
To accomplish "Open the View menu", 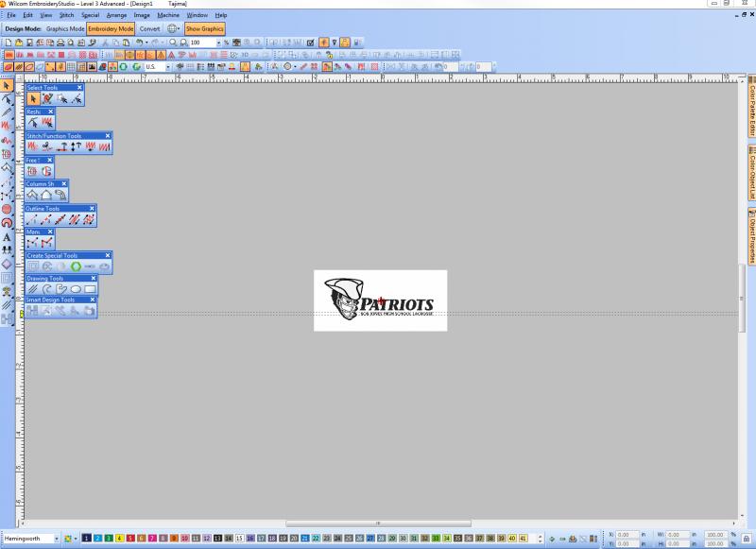I will click(45, 15).
